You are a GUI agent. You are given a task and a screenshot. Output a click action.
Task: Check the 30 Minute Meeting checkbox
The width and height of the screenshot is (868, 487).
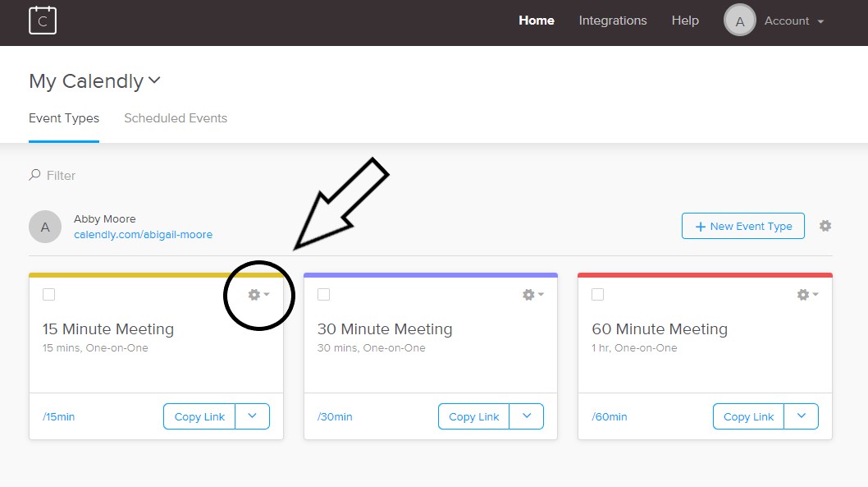tap(324, 294)
